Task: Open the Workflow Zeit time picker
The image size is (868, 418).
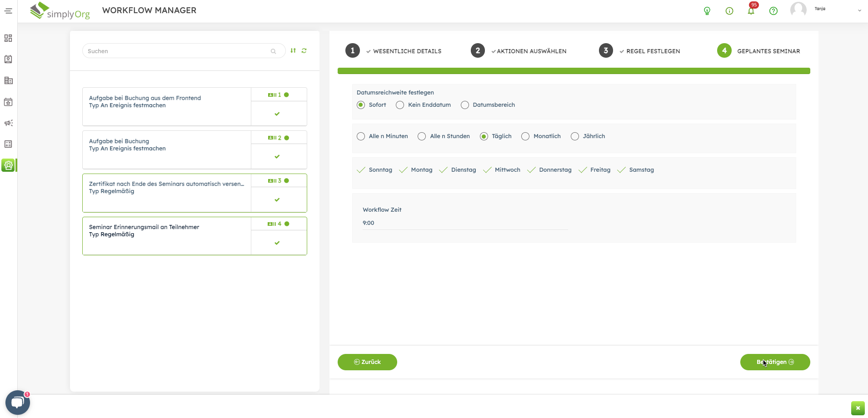Action: 465,223
